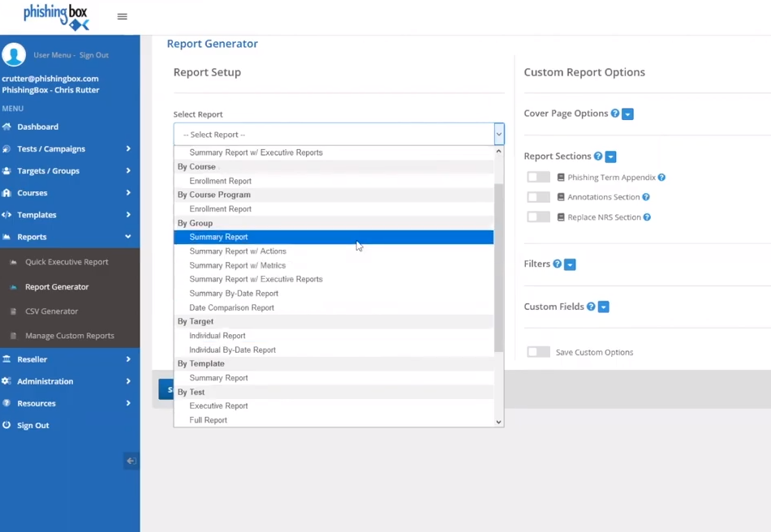Toggle the Replace NRS Section option
This screenshot has height=532, width=771.
540,217
